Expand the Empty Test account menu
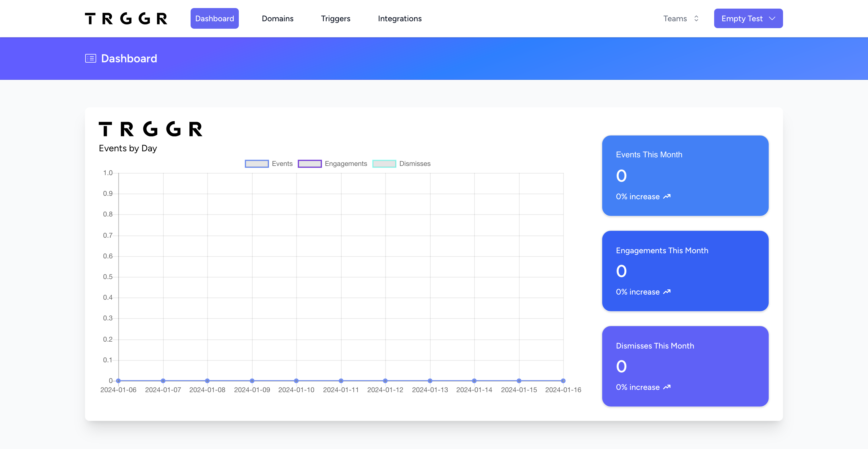This screenshot has width=868, height=449. [748, 19]
